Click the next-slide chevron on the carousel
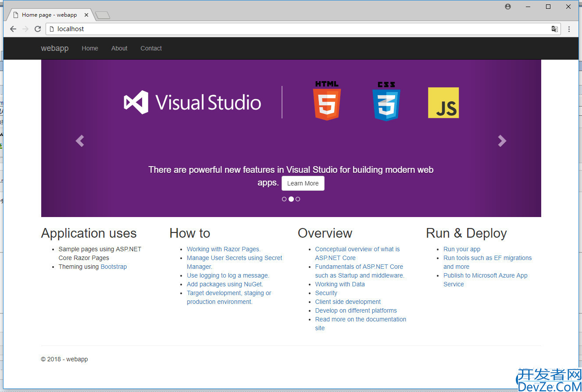Viewport: 582px width, 392px height. pos(502,141)
